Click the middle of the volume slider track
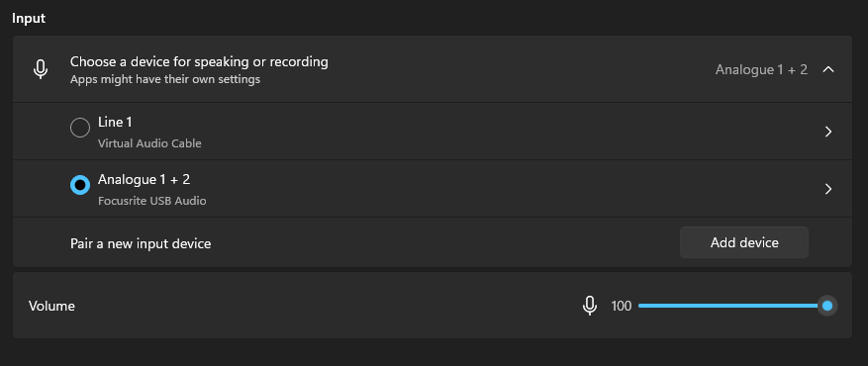868x366 pixels. click(732, 306)
